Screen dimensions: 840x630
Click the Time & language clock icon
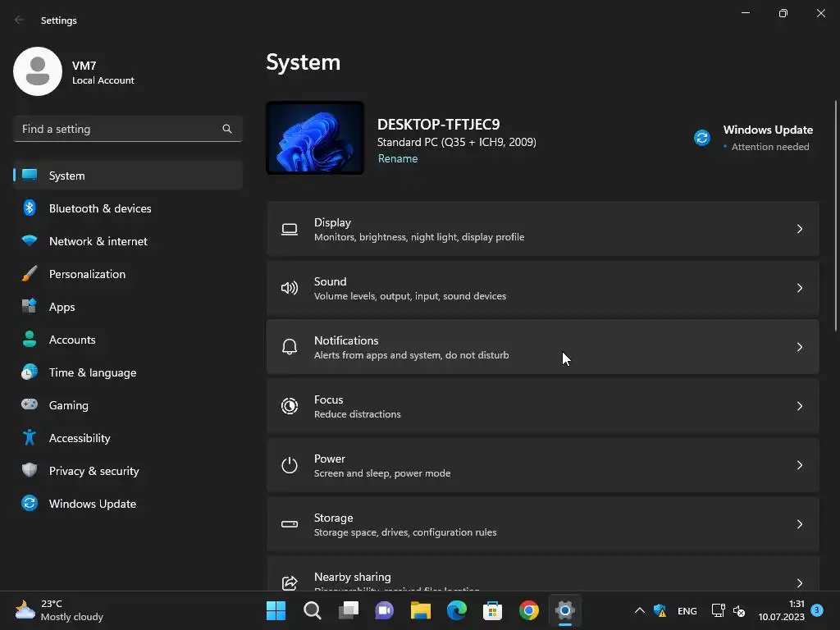(x=30, y=372)
